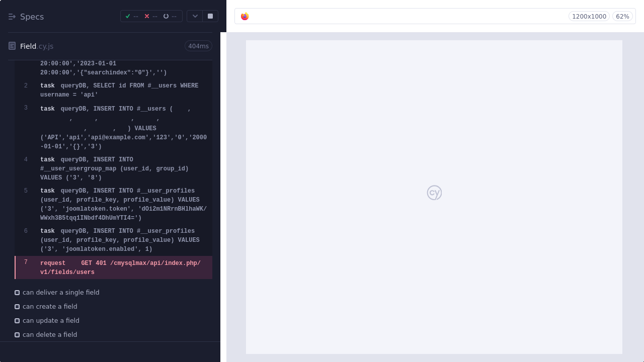The width and height of the screenshot is (644, 362).
Task: Open the runner options chevron dropdown
Action: (x=195, y=16)
